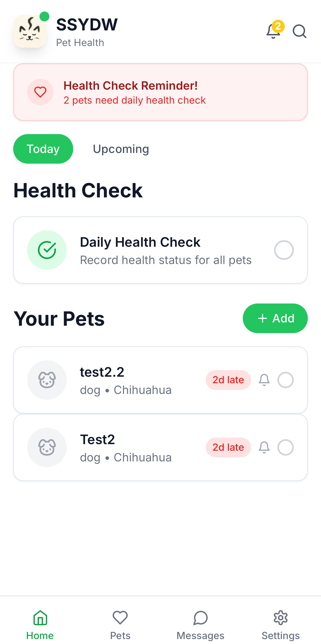321x644 pixels.
Task: Click the heart icon in reminder banner
Action: tap(40, 92)
